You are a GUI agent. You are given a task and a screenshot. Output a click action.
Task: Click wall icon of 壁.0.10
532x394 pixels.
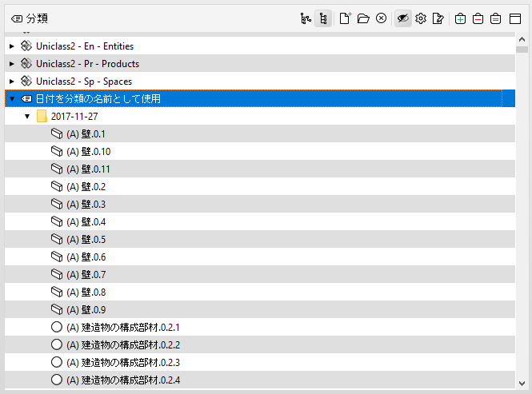point(57,151)
